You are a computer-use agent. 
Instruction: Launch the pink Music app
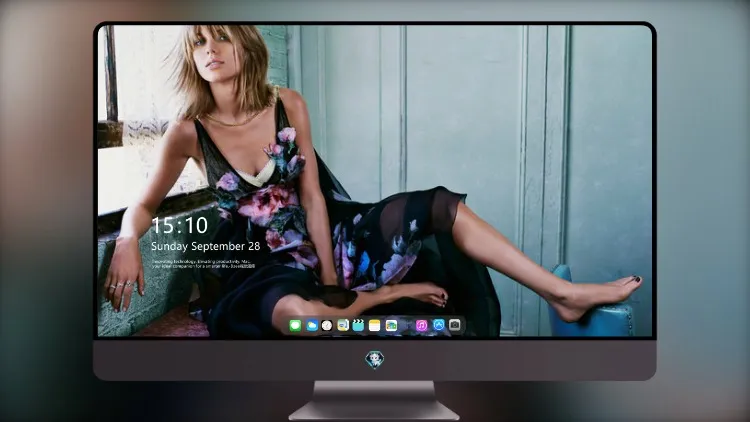(421, 326)
